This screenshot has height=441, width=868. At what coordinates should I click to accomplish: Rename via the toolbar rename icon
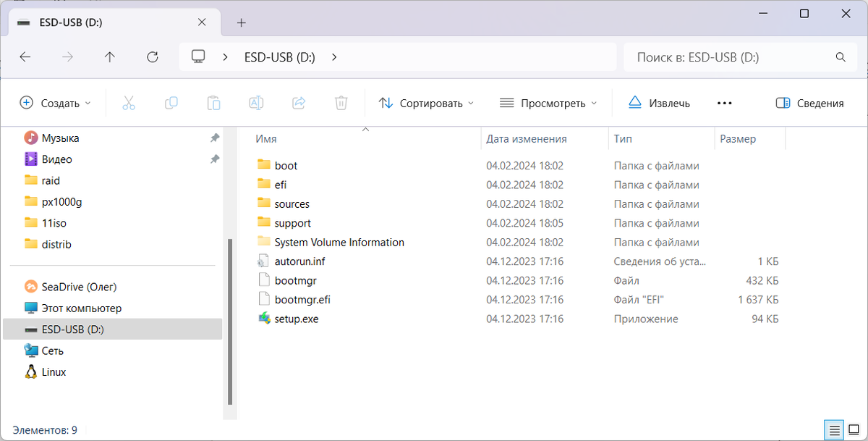(x=256, y=103)
